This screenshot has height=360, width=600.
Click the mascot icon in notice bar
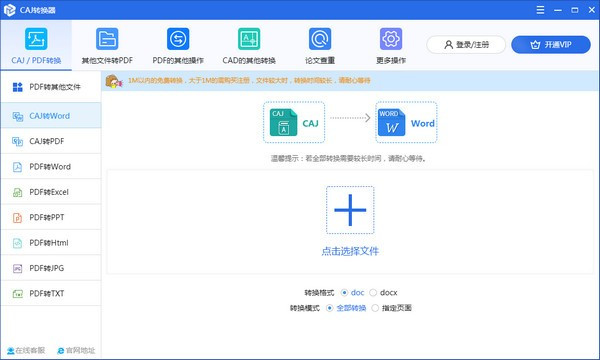(114, 81)
